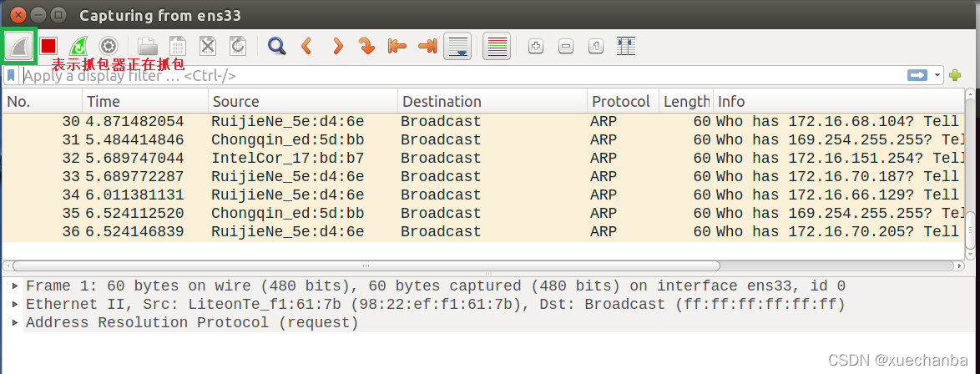
Task: Restart the current capture
Action: point(78,46)
